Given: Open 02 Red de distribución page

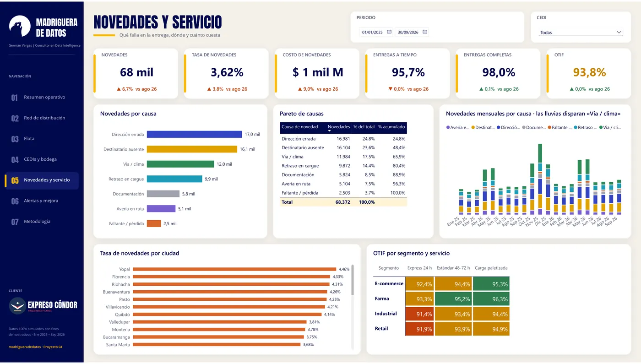Looking at the screenshot, I should (x=42, y=118).
